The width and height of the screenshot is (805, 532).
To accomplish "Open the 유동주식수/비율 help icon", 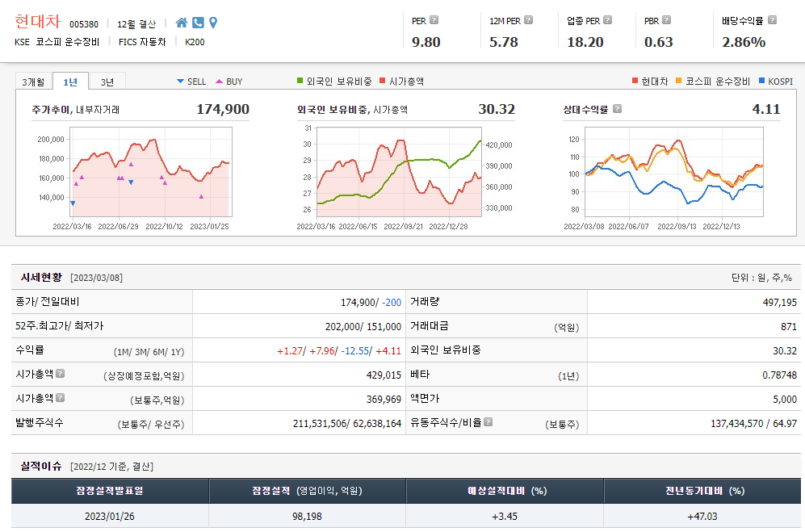I will point(488,421).
